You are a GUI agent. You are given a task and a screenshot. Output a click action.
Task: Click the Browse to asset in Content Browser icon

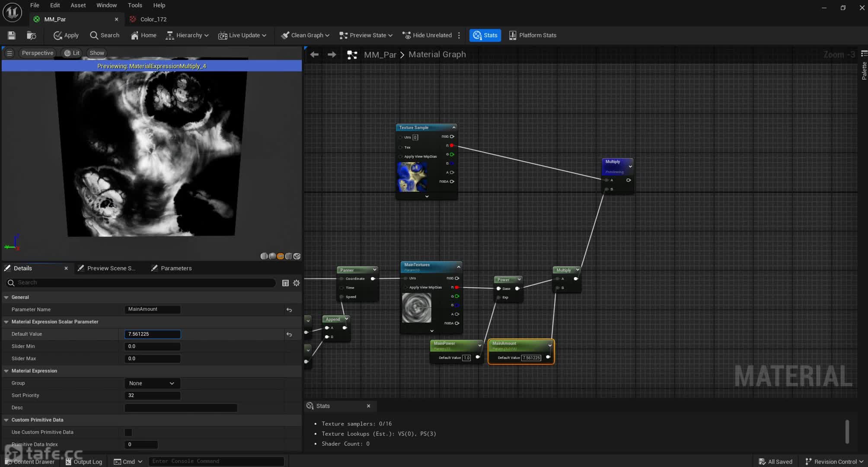tap(32, 35)
